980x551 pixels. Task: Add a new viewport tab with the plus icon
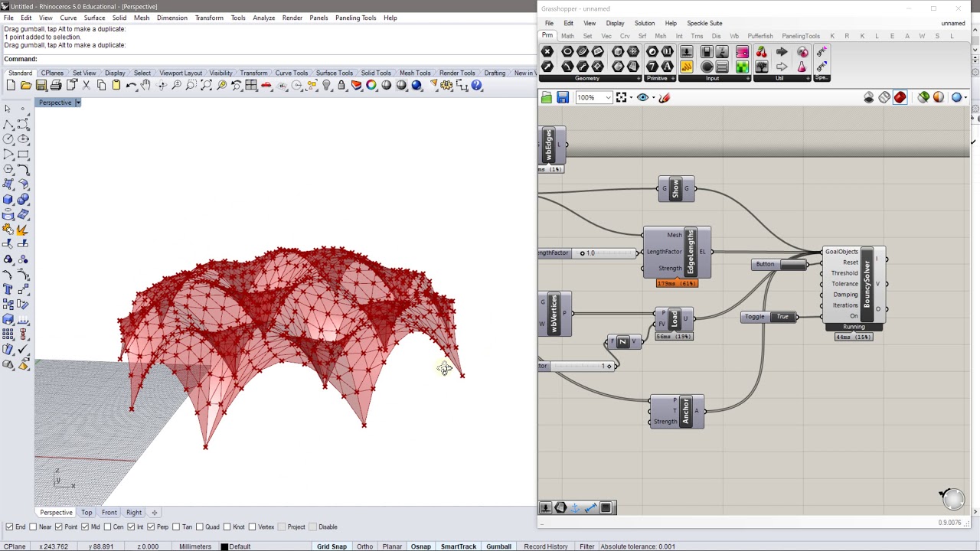154,513
